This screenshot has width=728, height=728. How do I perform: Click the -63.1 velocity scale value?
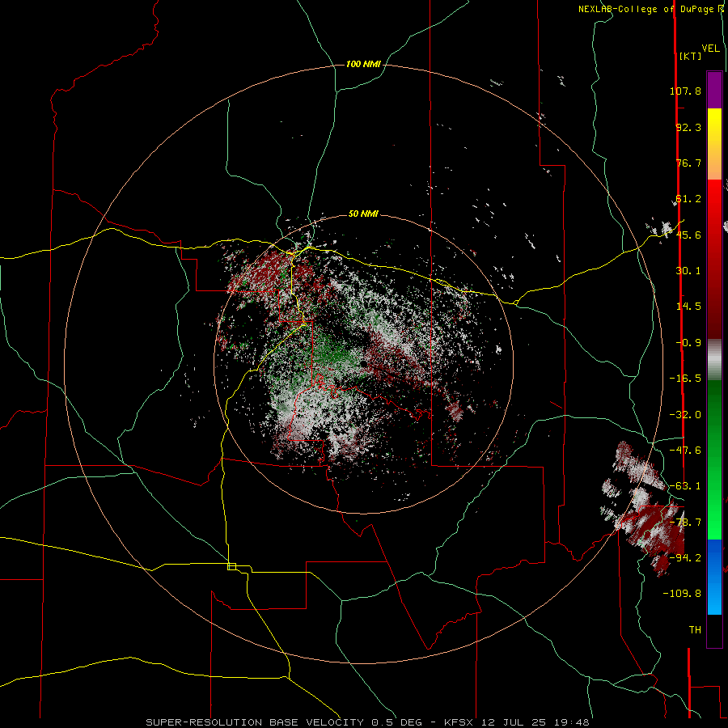pos(685,486)
